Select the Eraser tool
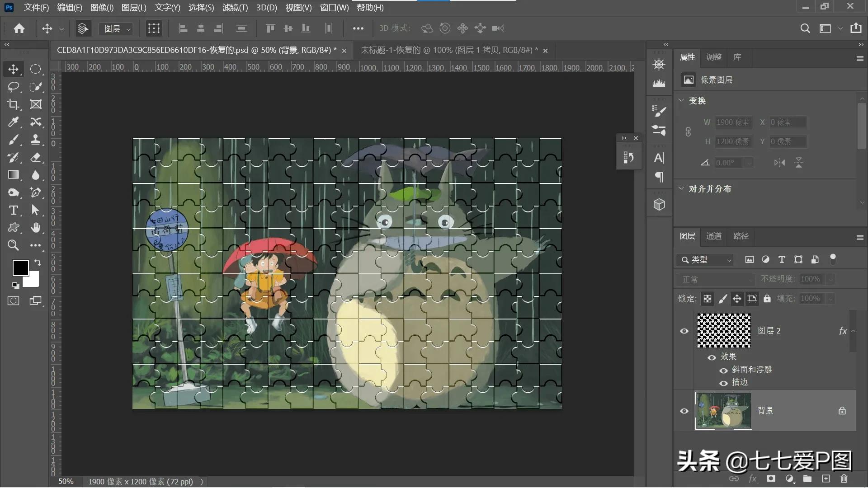868x488 pixels. click(36, 157)
